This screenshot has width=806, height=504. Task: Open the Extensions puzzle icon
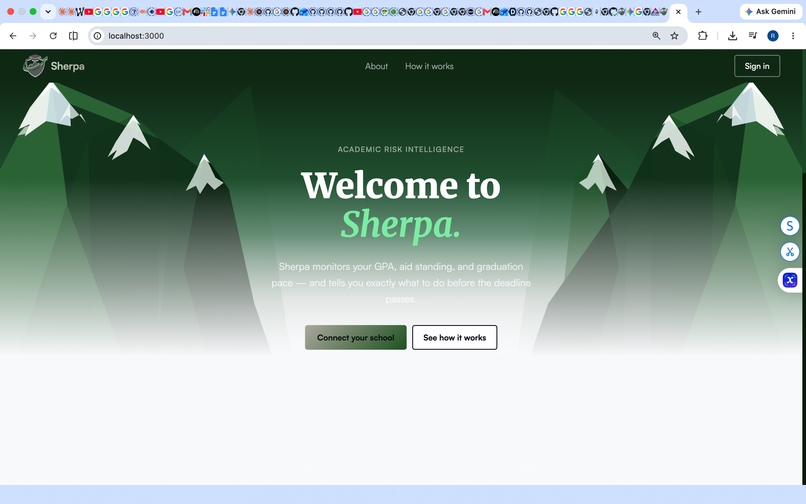703,36
